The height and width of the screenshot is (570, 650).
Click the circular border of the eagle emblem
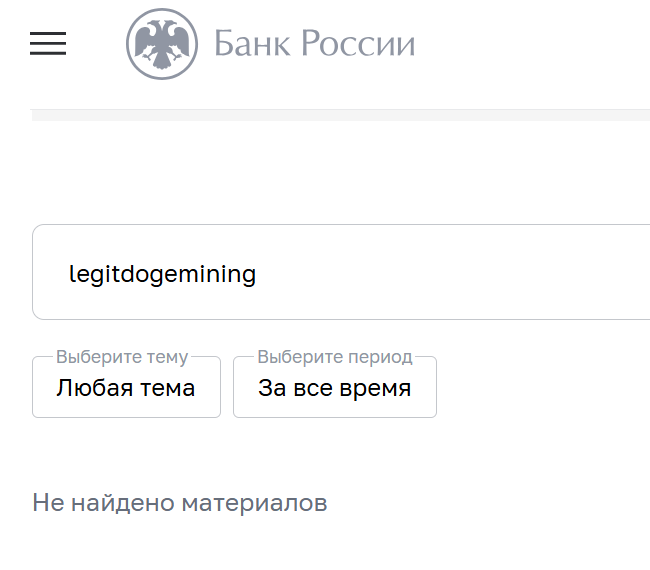pos(128,45)
